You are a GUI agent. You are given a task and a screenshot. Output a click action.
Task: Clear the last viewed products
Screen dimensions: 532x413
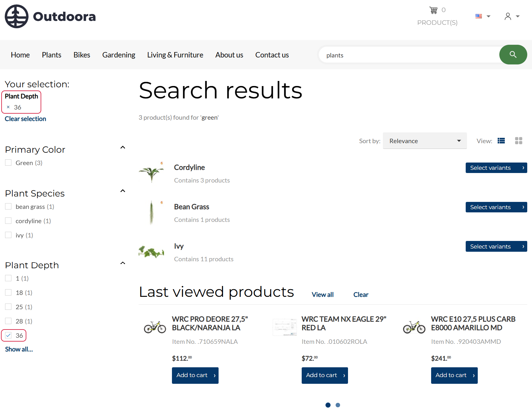pos(361,295)
